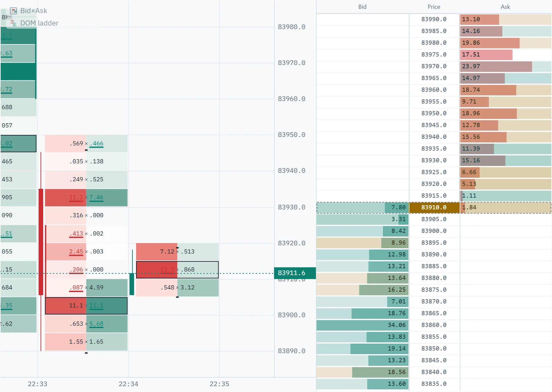Click footprint cell .569 × .466

[86, 143]
